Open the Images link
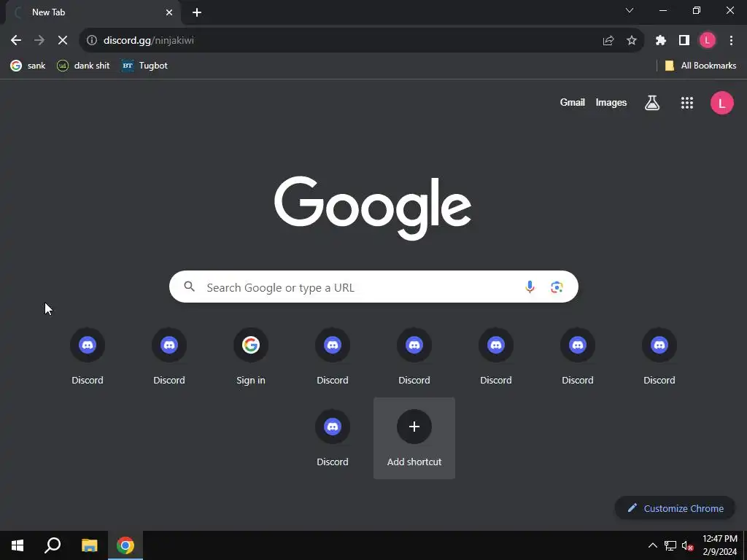Screen dimensions: 747x560 611,102
